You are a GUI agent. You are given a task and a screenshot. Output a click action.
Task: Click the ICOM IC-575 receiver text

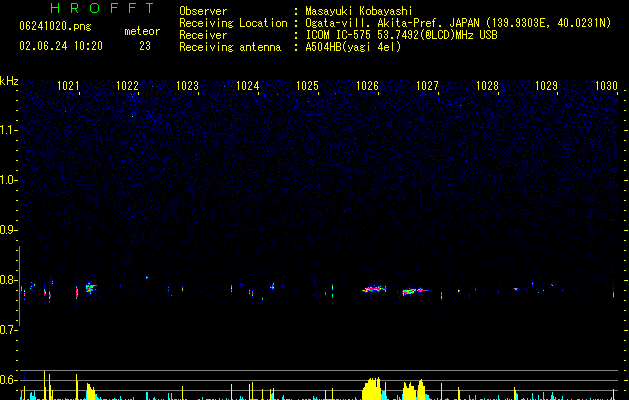click(401, 35)
